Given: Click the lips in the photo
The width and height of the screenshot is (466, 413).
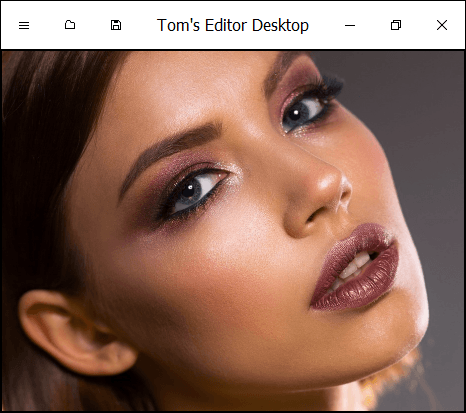Looking at the screenshot, I should pyautogui.click(x=356, y=267).
